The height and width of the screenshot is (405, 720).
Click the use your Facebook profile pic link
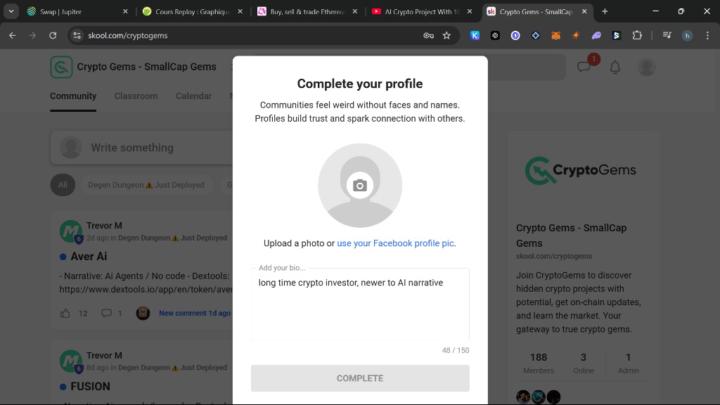[x=396, y=243]
